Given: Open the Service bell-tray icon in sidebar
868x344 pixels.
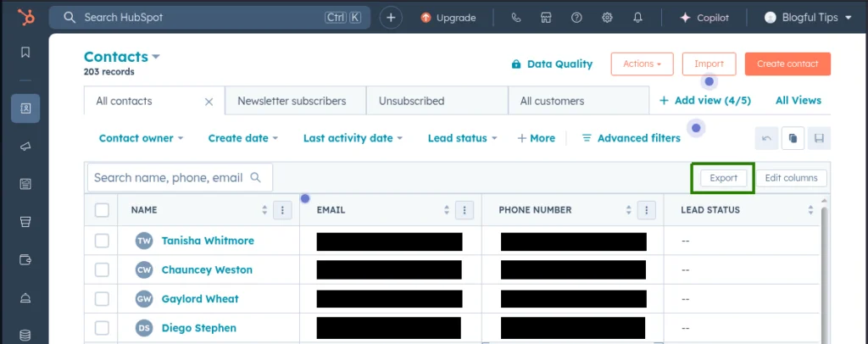Looking at the screenshot, I should point(25,297).
